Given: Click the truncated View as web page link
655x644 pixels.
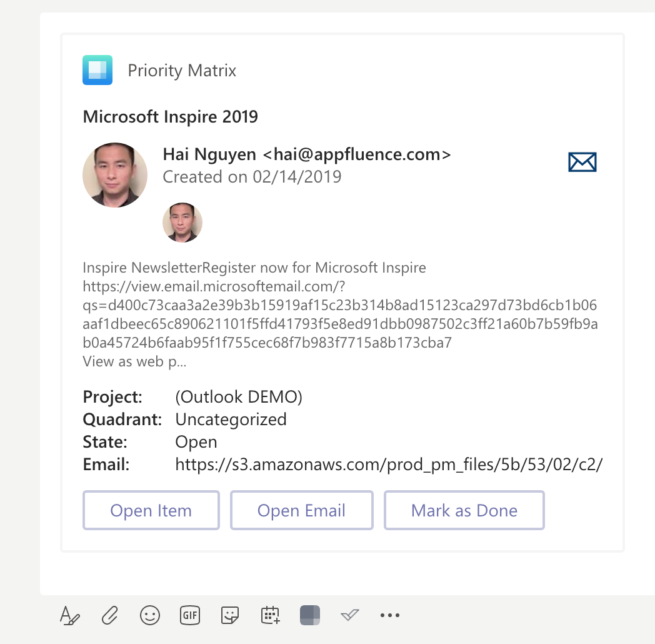Looking at the screenshot, I should 134,361.
